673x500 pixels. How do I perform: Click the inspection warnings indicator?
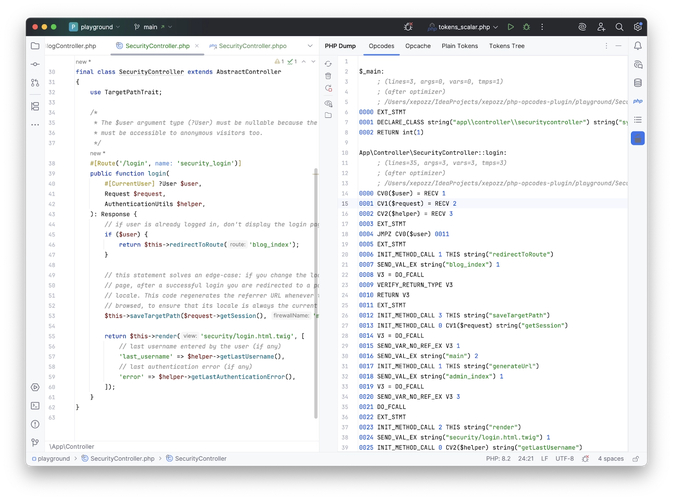point(286,61)
